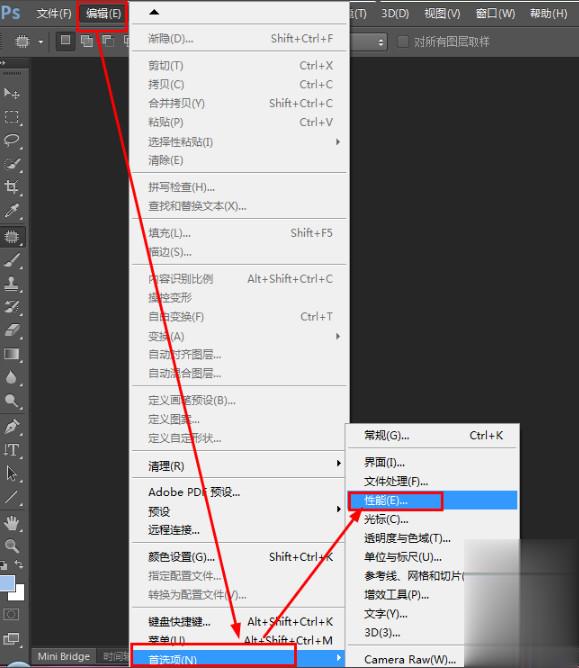Open the options bar dropdown before checkbox
Screen dimensions: 579x668
click(x=367, y=42)
